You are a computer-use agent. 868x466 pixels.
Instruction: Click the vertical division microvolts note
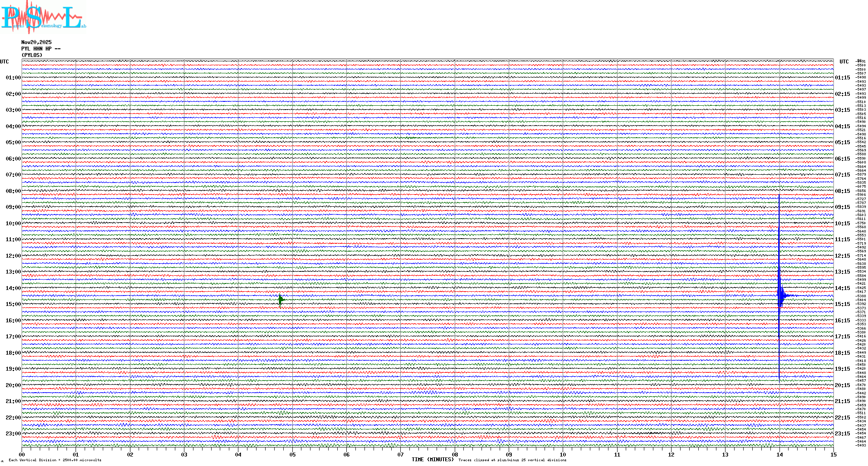55,460
